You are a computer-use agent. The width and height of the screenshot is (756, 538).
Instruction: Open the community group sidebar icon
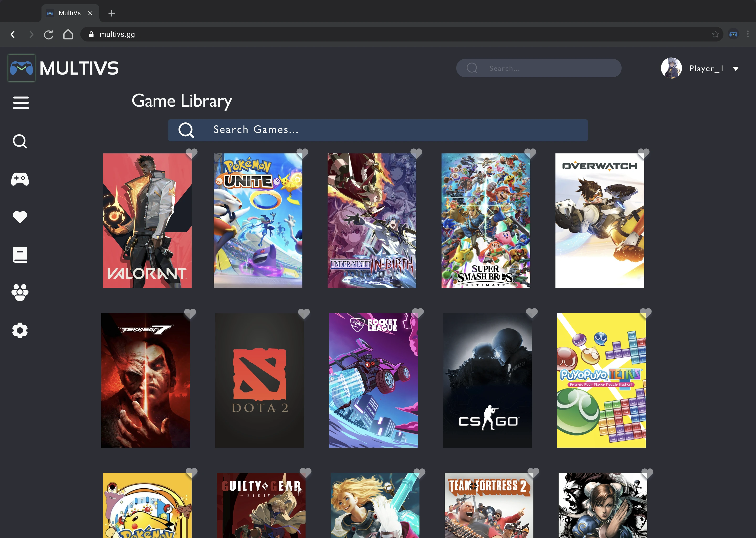[x=20, y=293]
